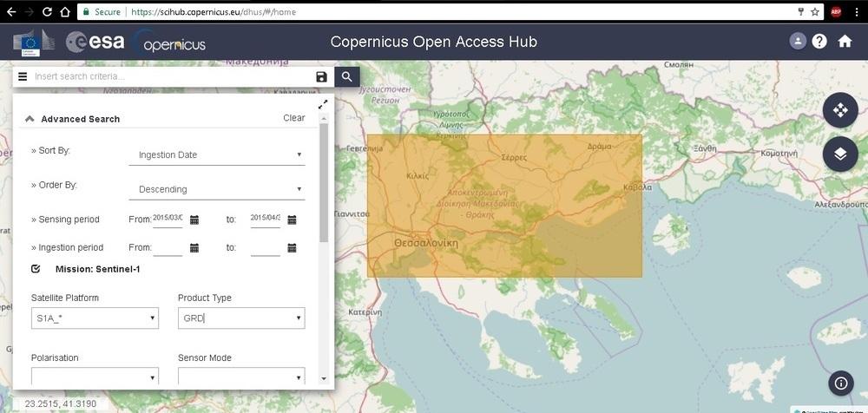The width and height of the screenshot is (868, 413).
Task: Click the Copernicus Open Access Hub title
Action: pos(433,42)
